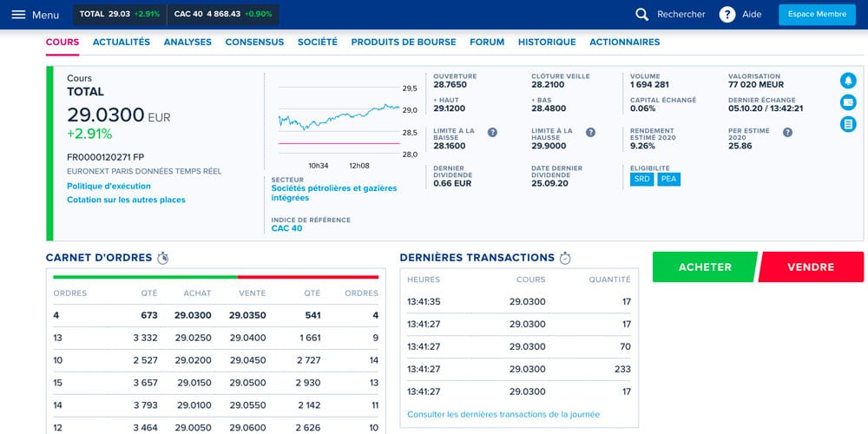Click the Rendement estimé 9.26% value
Viewport: 868px width, 434px height.
coord(642,146)
